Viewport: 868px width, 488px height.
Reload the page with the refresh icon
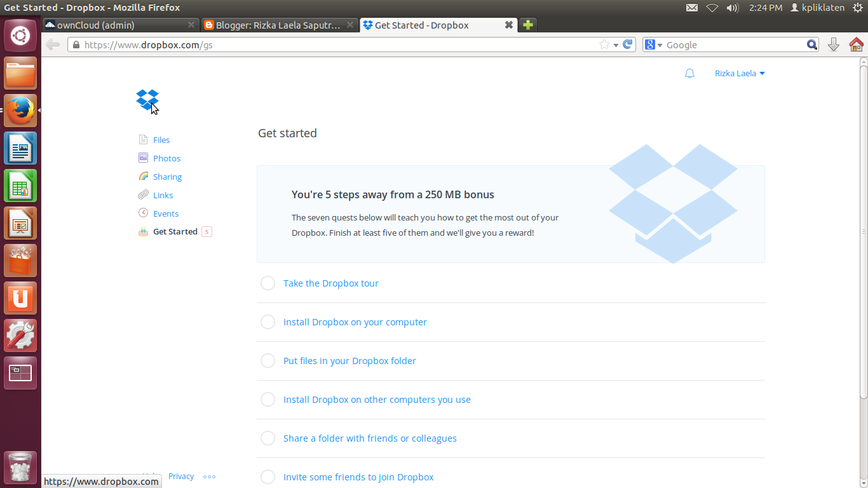[628, 44]
